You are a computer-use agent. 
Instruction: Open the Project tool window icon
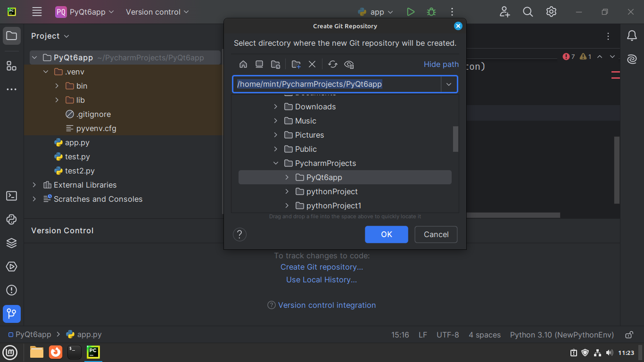point(12,36)
